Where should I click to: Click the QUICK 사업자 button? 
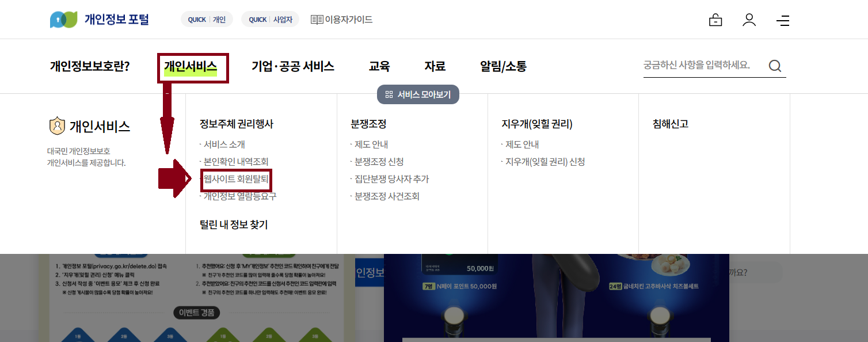[270, 19]
